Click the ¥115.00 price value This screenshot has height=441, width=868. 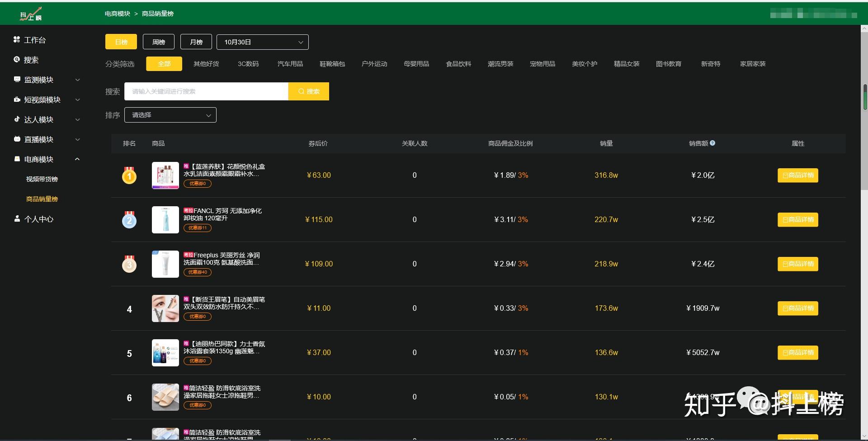tap(319, 220)
